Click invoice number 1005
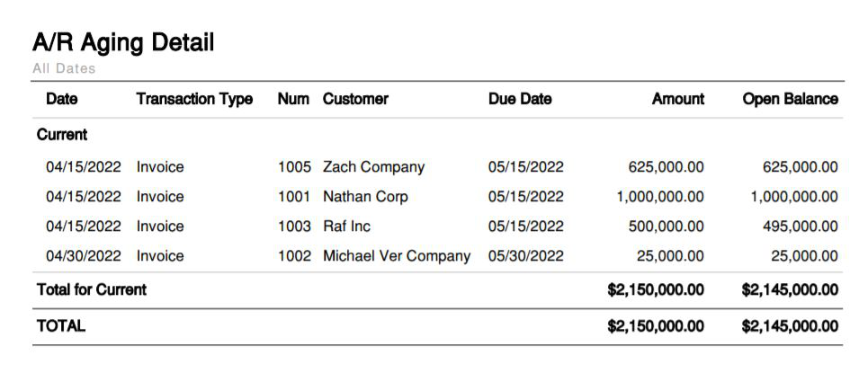The width and height of the screenshot is (868, 373). (294, 167)
